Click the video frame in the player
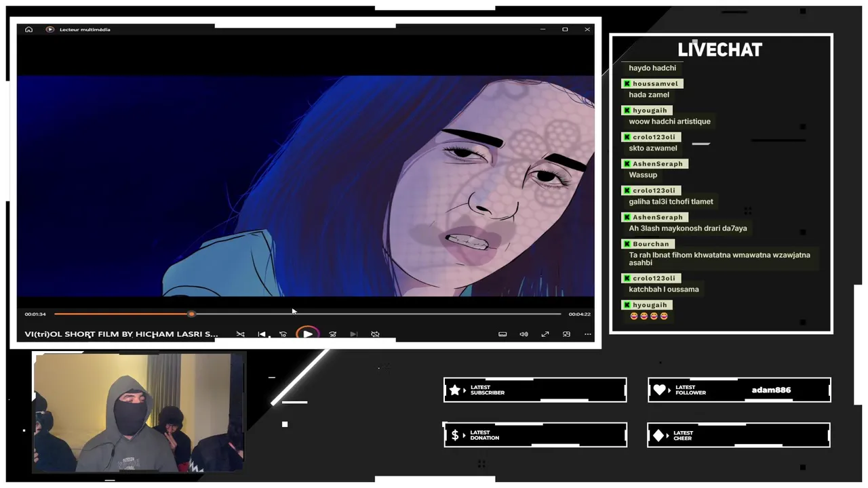This screenshot has height=488, width=868. pyautogui.click(x=305, y=186)
